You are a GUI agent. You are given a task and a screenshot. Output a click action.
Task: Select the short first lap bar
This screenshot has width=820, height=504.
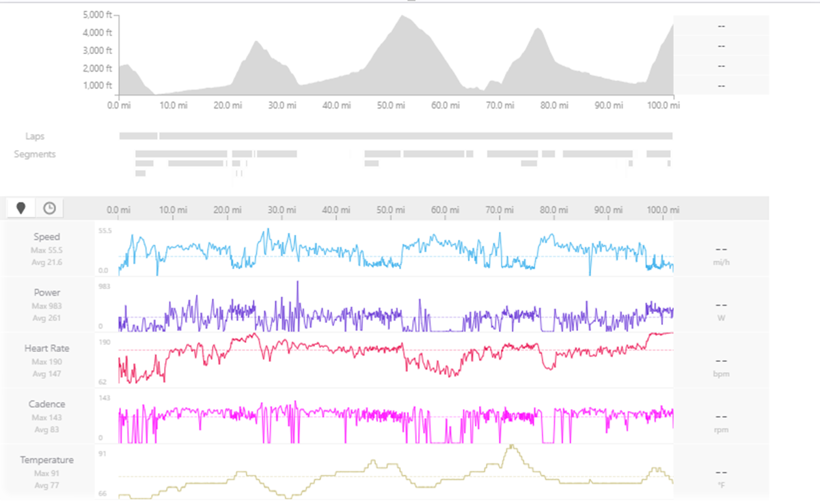pyautogui.click(x=138, y=136)
